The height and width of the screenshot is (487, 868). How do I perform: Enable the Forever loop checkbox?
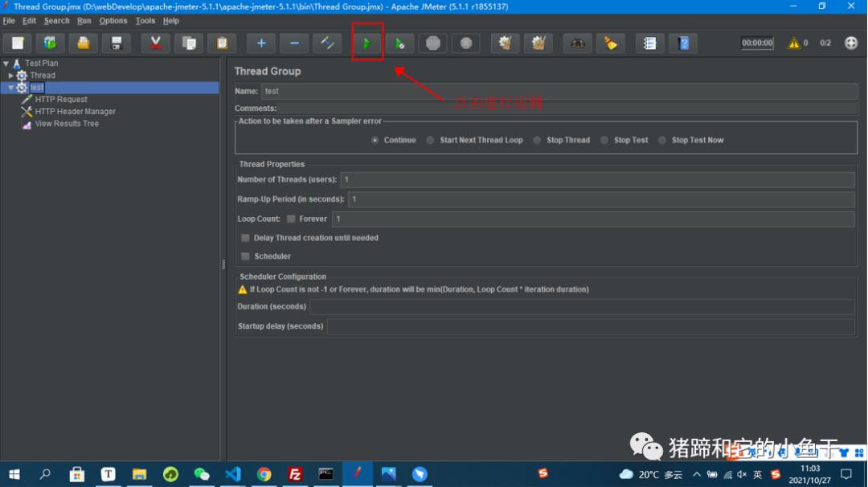pyautogui.click(x=291, y=219)
